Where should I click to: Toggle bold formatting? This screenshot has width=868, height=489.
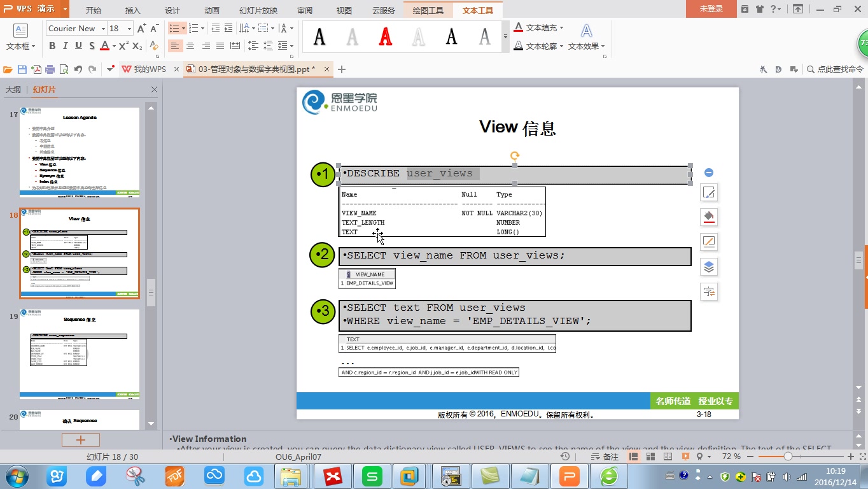pyautogui.click(x=52, y=46)
